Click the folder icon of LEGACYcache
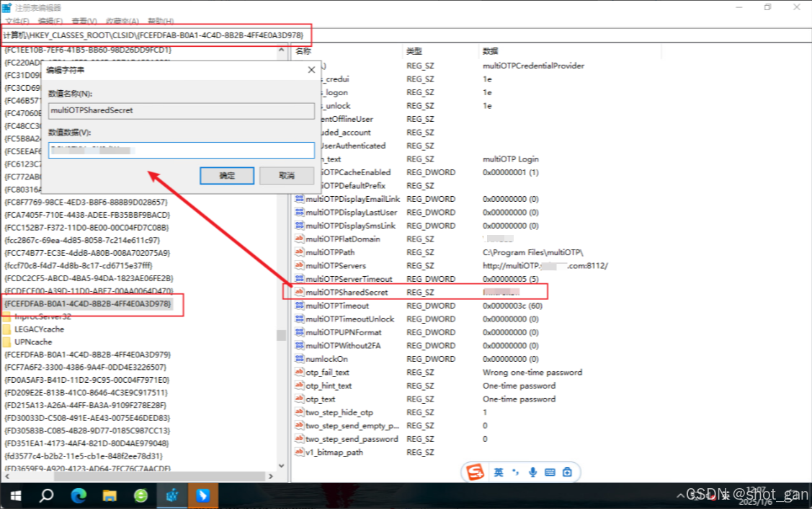Viewport: 812px width, 509px height. pyautogui.click(x=6, y=329)
